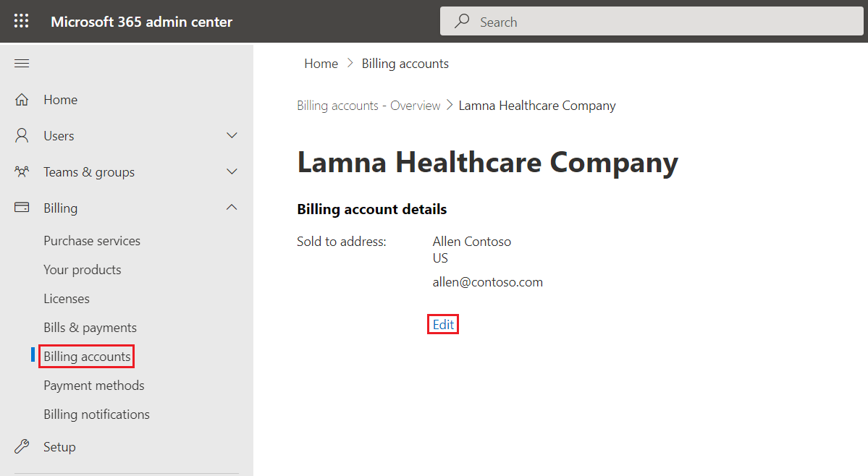Go to Purchase services
The height and width of the screenshot is (476, 868).
[x=92, y=241]
